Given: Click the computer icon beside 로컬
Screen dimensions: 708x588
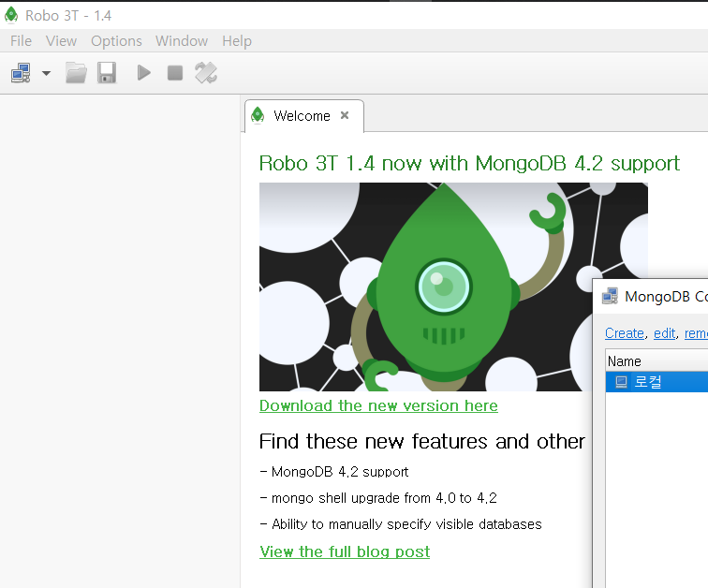Looking at the screenshot, I should point(621,382).
